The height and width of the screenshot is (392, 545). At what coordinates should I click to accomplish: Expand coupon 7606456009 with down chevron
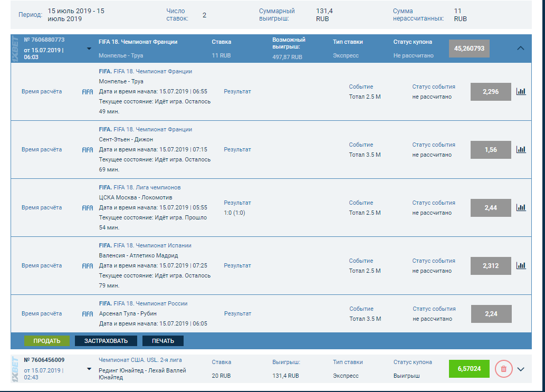tap(521, 369)
